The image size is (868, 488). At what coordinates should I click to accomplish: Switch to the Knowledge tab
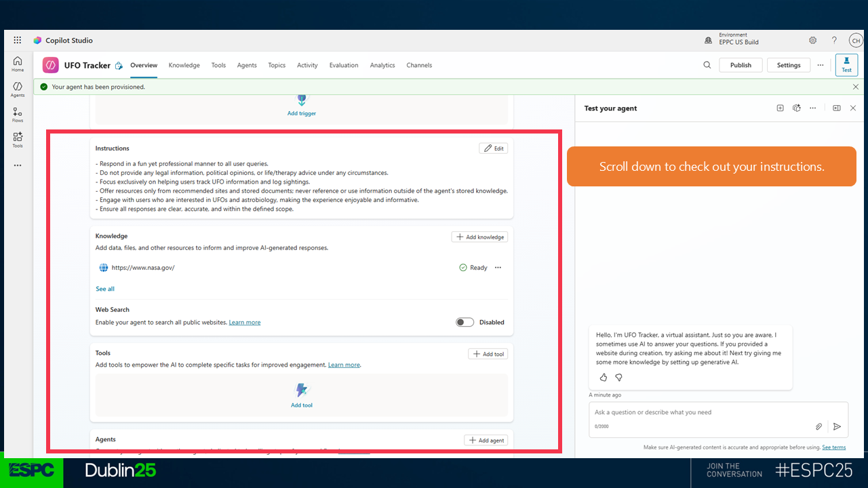coord(184,65)
